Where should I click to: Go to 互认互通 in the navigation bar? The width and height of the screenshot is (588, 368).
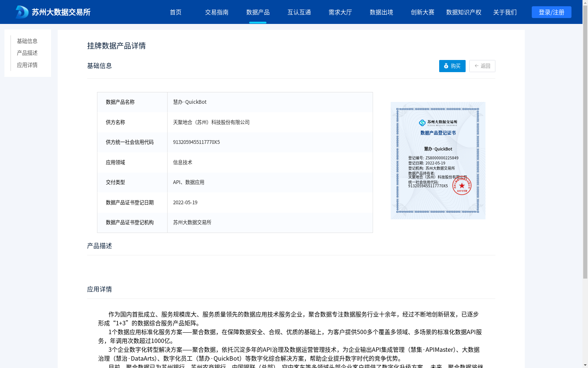coord(299,12)
